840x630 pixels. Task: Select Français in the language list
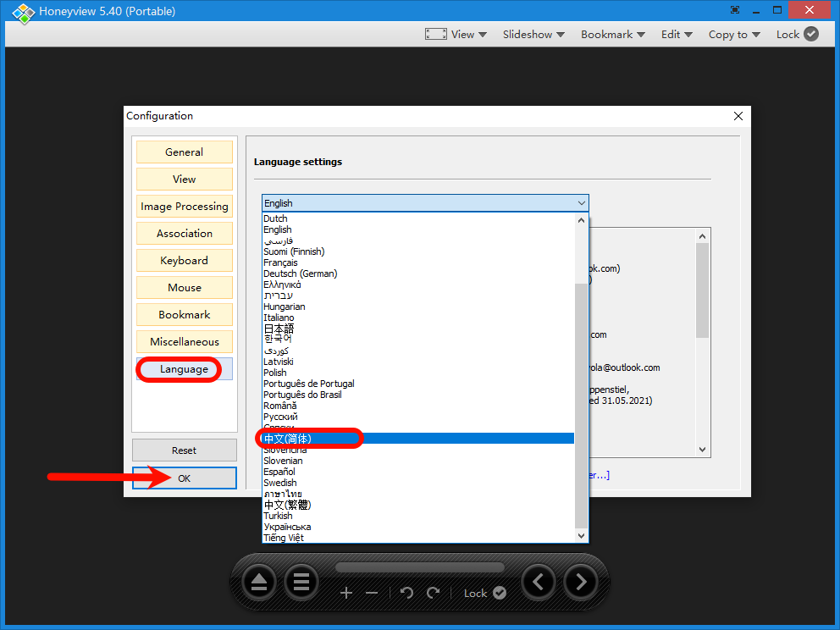(417, 262)
